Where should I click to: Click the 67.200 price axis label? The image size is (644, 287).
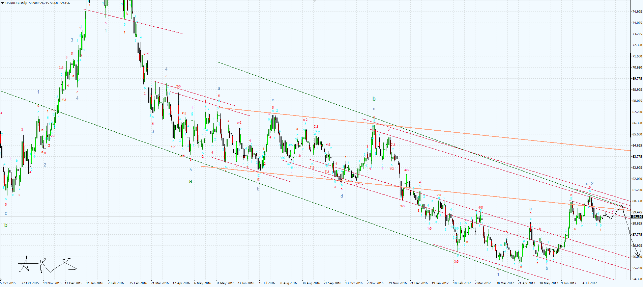pyautogui.click(x=637, y=112)
